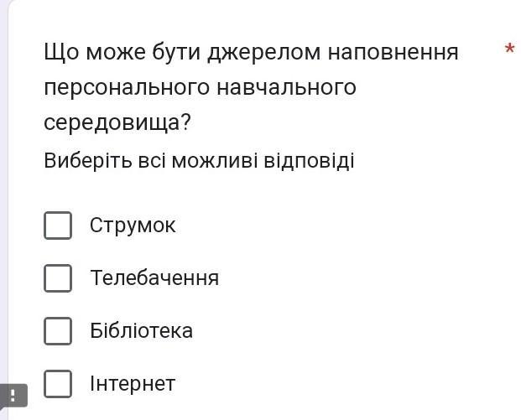Click the question line starting with Що може бути
Screen dimensions: 521x420
coord(251,53)
